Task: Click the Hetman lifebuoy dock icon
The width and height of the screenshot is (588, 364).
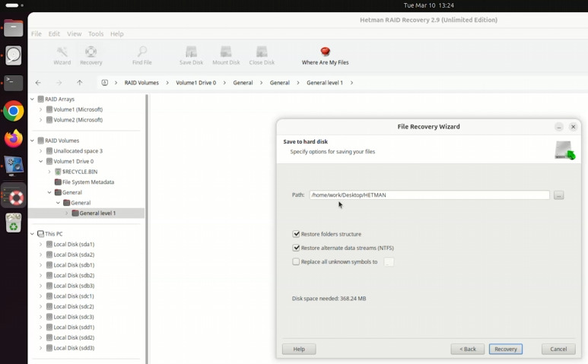Action: pyautogui.click(x=14, y=196)
